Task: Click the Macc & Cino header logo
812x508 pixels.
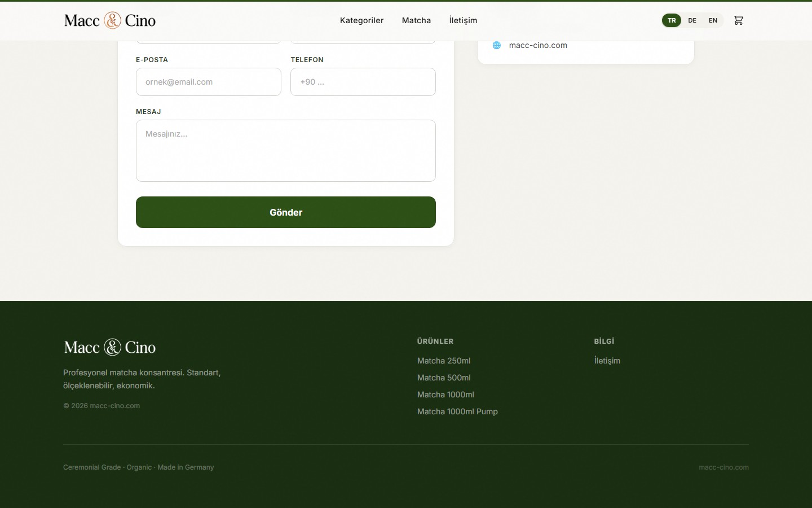Action: [110, 20]
